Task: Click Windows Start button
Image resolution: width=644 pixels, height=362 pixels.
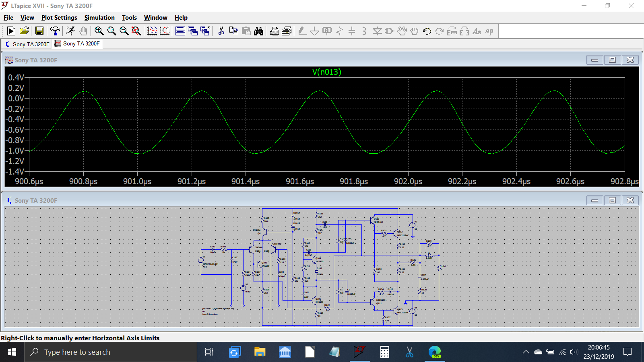Action: pyautogui.click(x=12, y=352)
